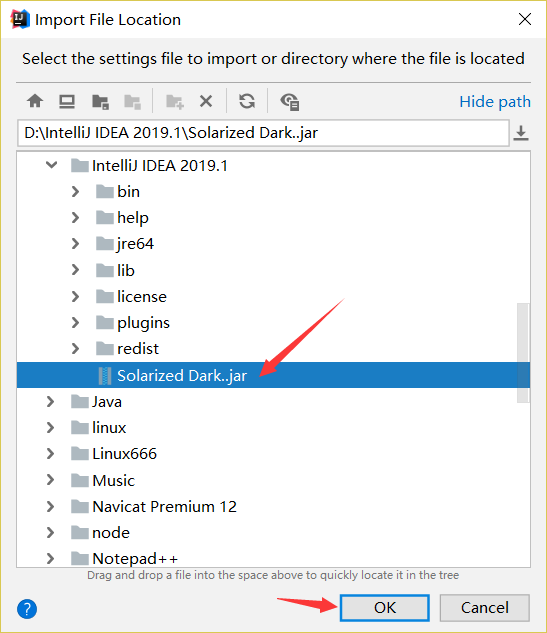Viewport: 547px width, 633px height.
Task: Click the Solarized Dark..jar file icon
Action: pyautogui.click(x=105, y=375)
